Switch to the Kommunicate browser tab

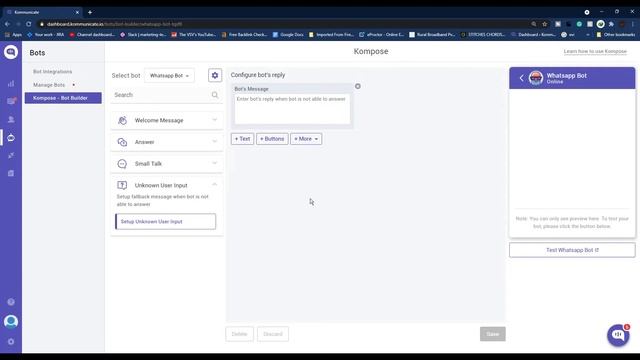tap(43, 12)
